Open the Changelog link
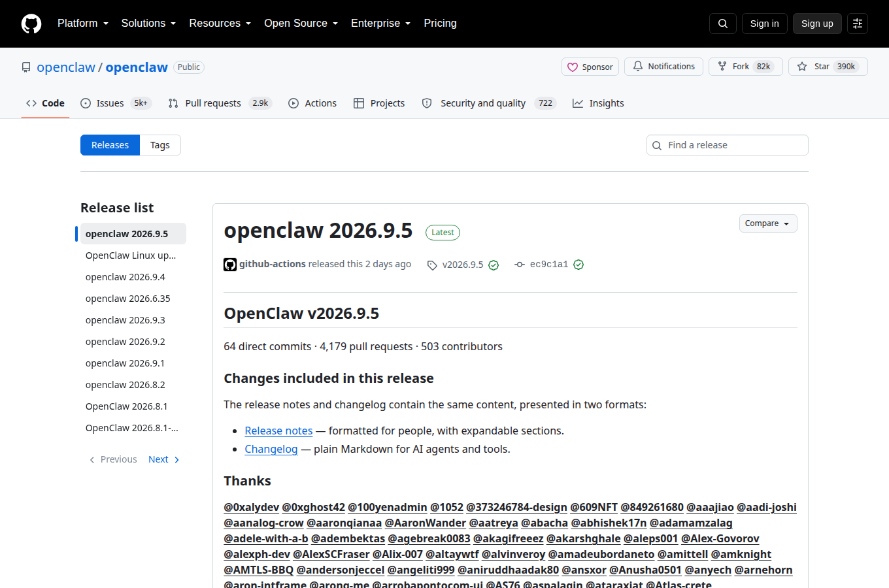The height and width of the screenshot is (588, 889). [x=271, y=449]
